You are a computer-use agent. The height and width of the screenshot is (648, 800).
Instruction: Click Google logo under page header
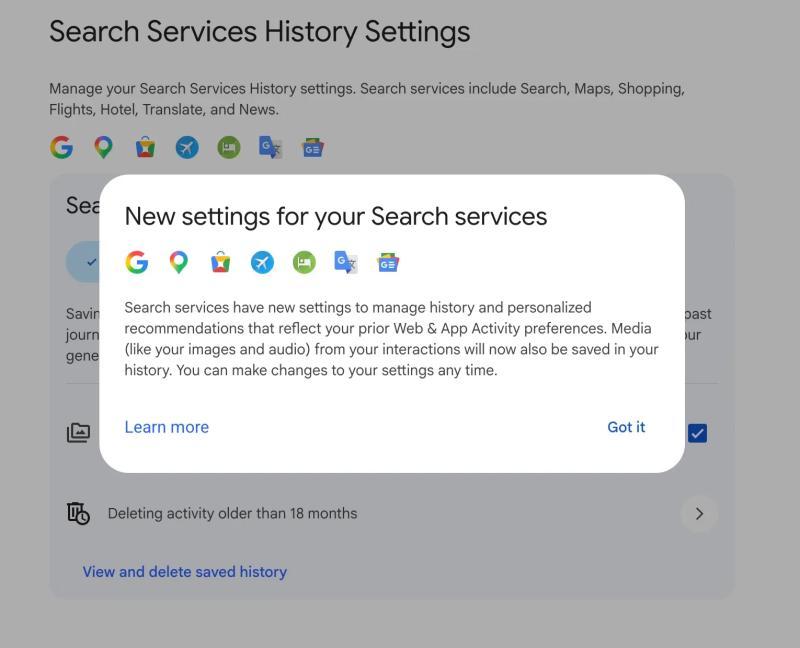[x=61, y=147]
